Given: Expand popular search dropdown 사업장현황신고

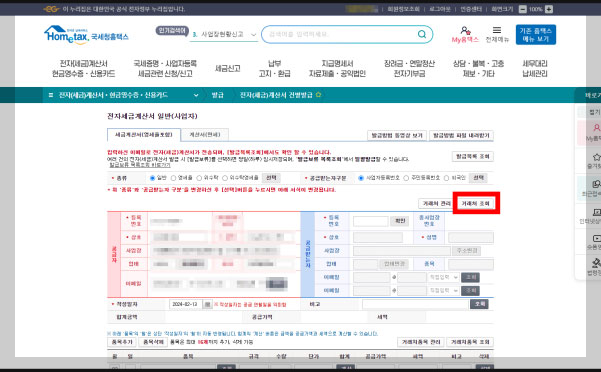Looking at the screenshot, I should click(253, 34).
